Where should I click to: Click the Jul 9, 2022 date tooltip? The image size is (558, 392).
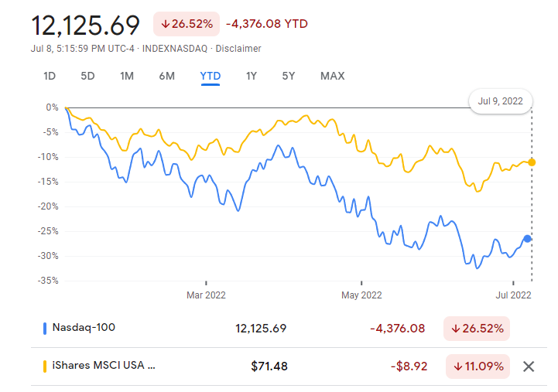(501, 101)
